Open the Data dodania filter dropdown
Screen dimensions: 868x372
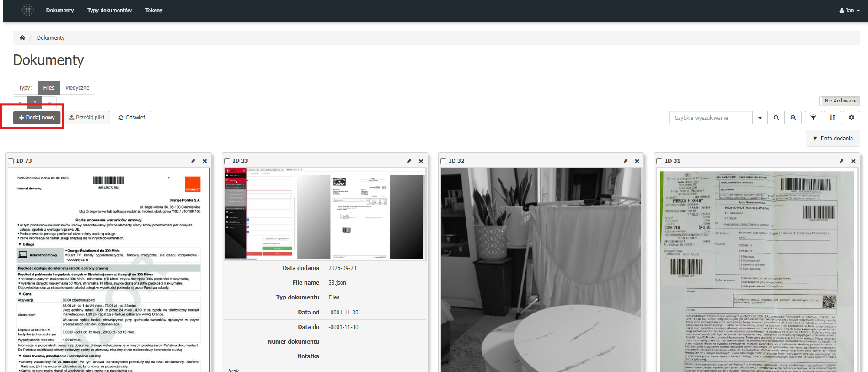(x=832, y=139)
